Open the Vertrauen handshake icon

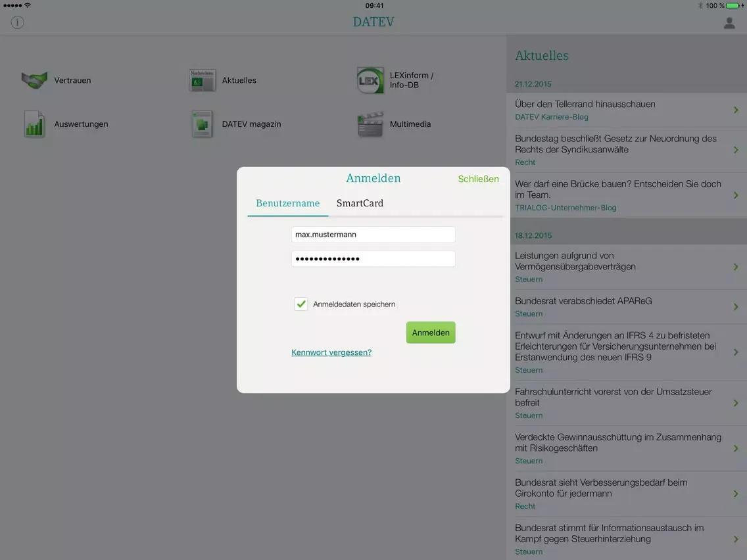(34, 80)
